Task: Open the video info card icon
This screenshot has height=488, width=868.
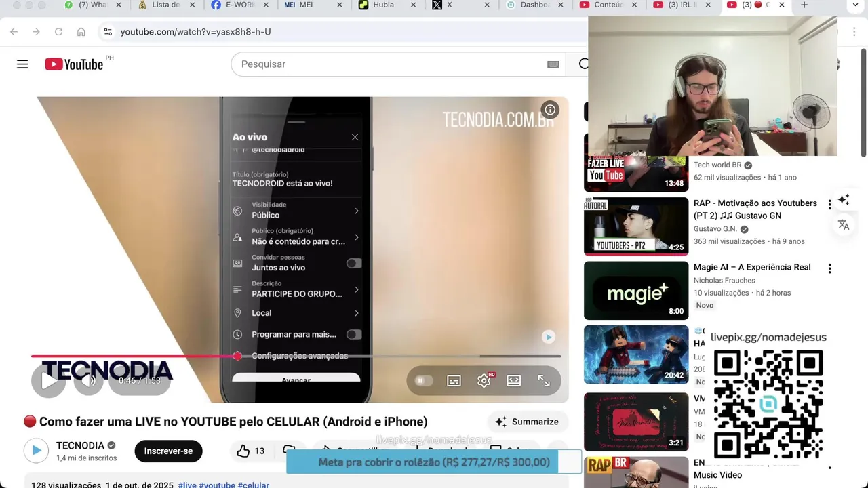Action: click(550, 110)
